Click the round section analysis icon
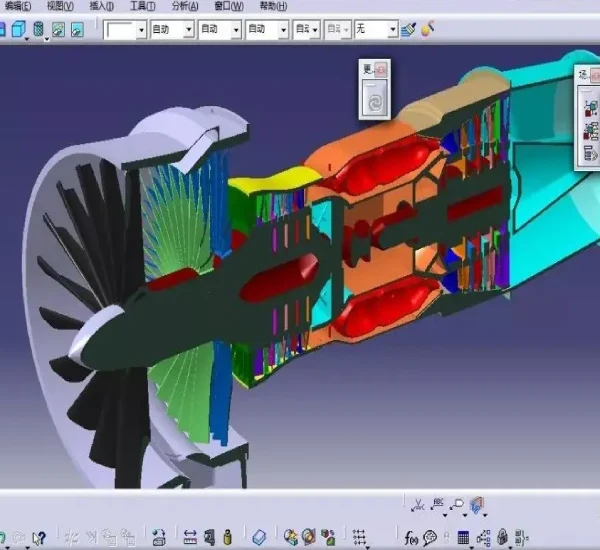Screen dimensions: 600x550 309,537
